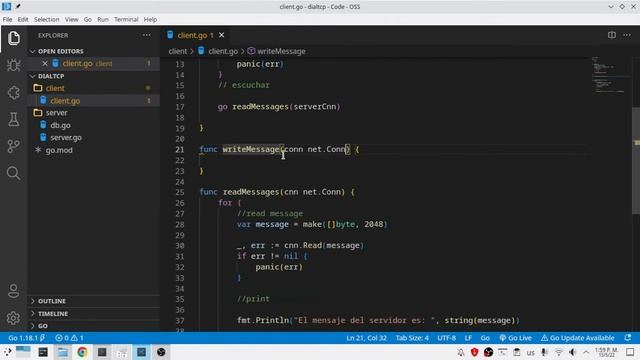Click line number 17 in gutter
The height and width of the screenshot is (360, 640).
180,107
